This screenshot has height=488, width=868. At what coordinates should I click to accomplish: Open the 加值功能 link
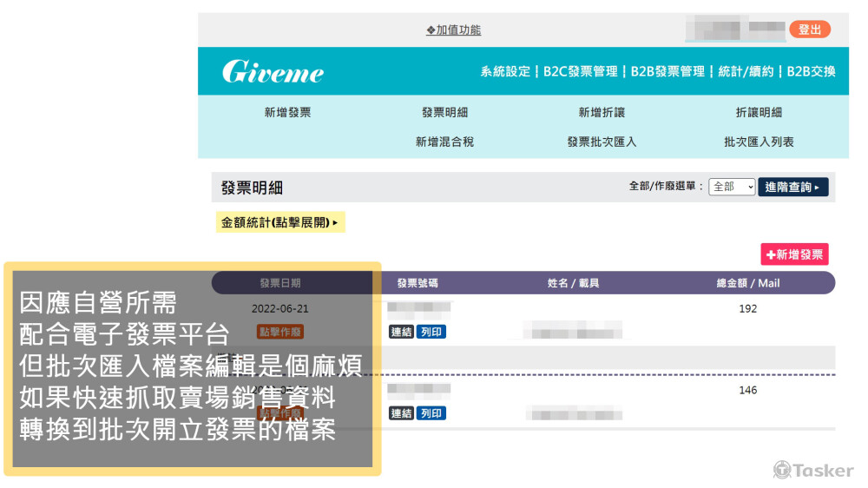pos(453,30)
